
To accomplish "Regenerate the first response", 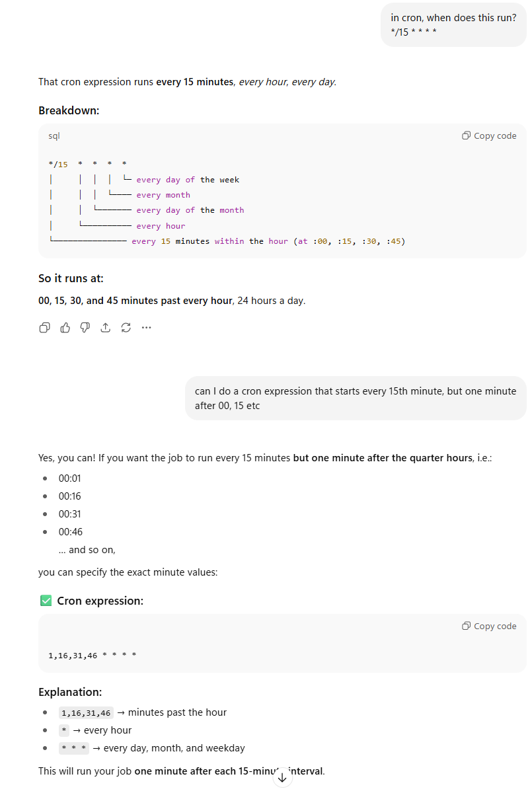I will (x=126, y=328).
